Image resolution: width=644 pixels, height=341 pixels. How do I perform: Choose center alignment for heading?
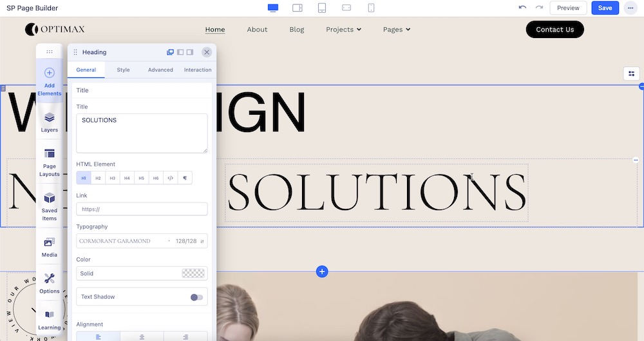142,336
